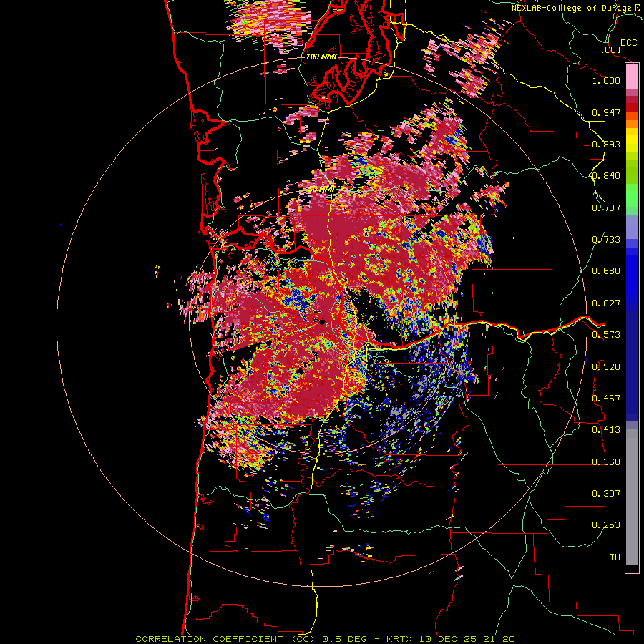Click the TH threshold label
644x644 pixels.
click(615, 557)
